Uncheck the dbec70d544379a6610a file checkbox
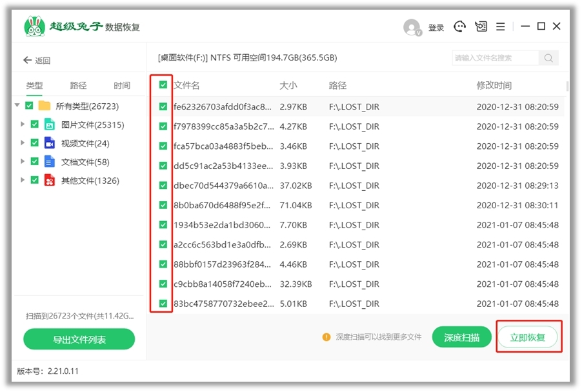This screenshot has height=392, width=582. 163,186
